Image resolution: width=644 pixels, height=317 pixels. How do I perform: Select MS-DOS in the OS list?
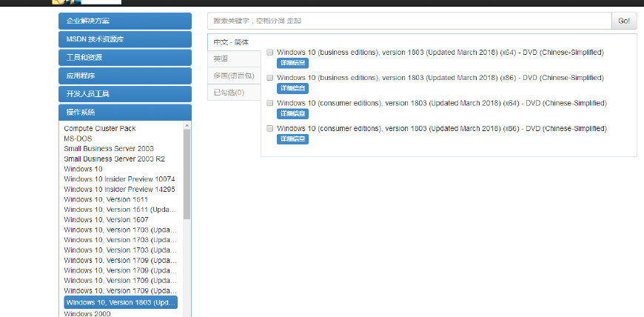[x=78, y=139]
